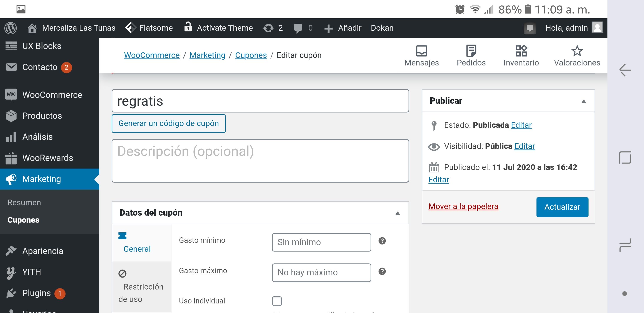The image size is (644, 313).
Task: Open Cupones submenu item
Action: tap(23, 220)
